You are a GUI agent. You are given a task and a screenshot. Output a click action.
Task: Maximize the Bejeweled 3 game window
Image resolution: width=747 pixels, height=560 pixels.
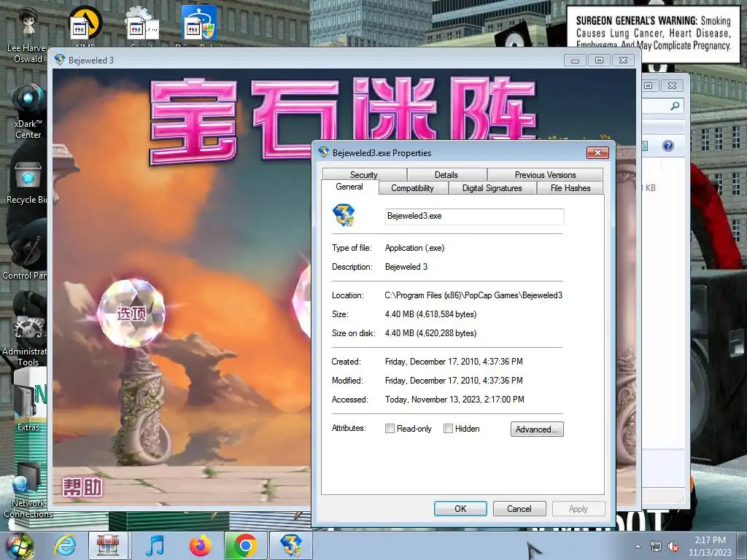(x=599, y=61)
